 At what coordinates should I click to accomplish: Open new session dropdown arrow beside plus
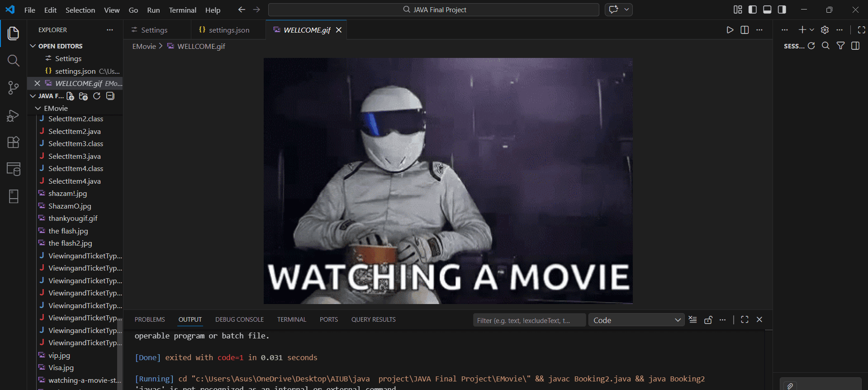(x=811, y=30)
